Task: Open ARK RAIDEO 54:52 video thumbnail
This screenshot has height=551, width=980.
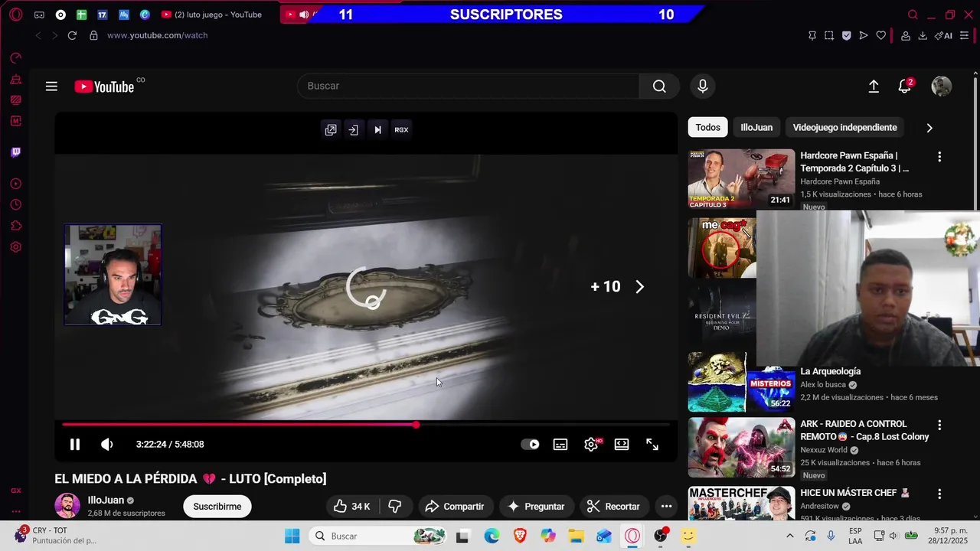Action: (741, 448)
